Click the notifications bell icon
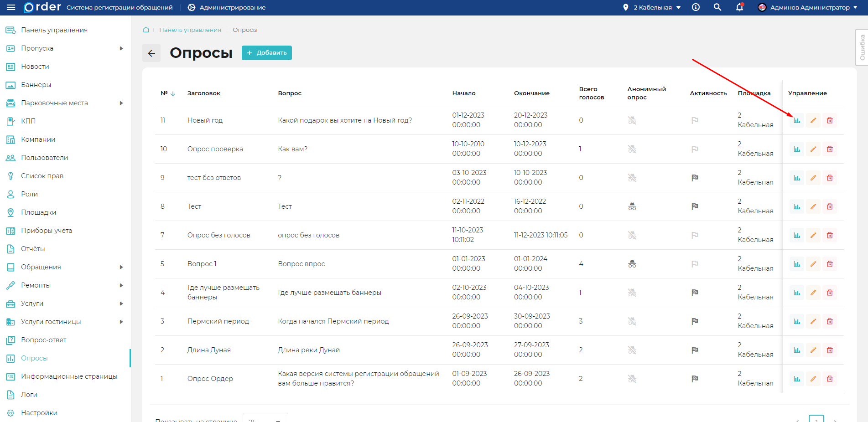Viewport: 868px width, 422px height. 739,7
